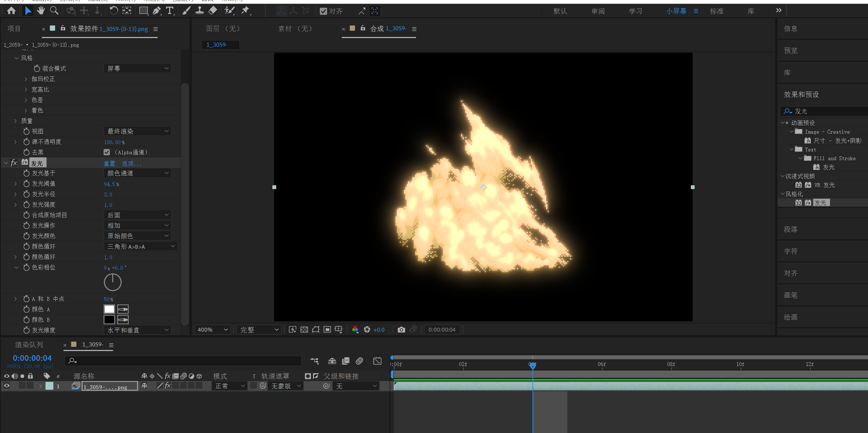This screenshot has width=868, height=433.
Task: Toggle shy layers hide icon in timeline
Action: (332, 361)
